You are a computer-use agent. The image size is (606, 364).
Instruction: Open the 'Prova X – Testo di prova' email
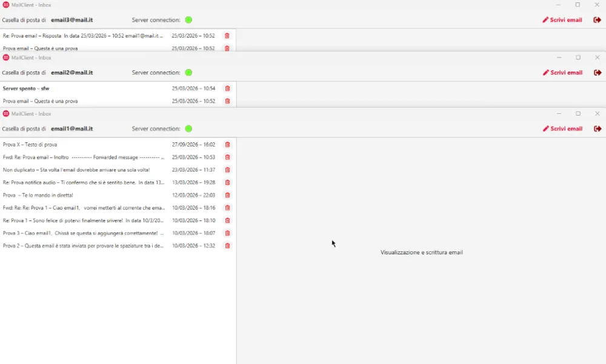(x=118, y=145)
